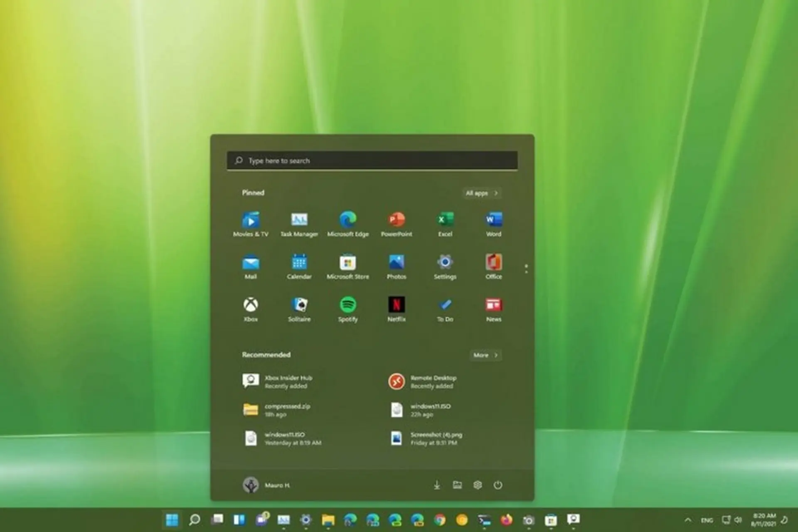
Task: Open Feedback Hub icon at taskbar end
Action: pos(574,520)
